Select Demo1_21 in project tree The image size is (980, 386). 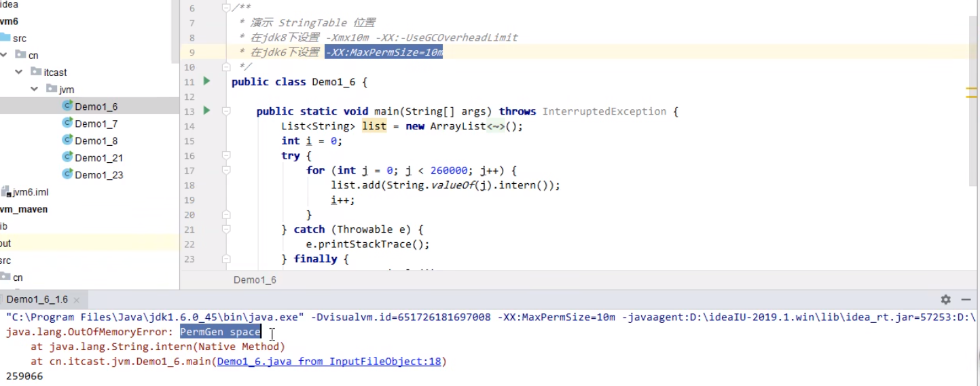98,157
